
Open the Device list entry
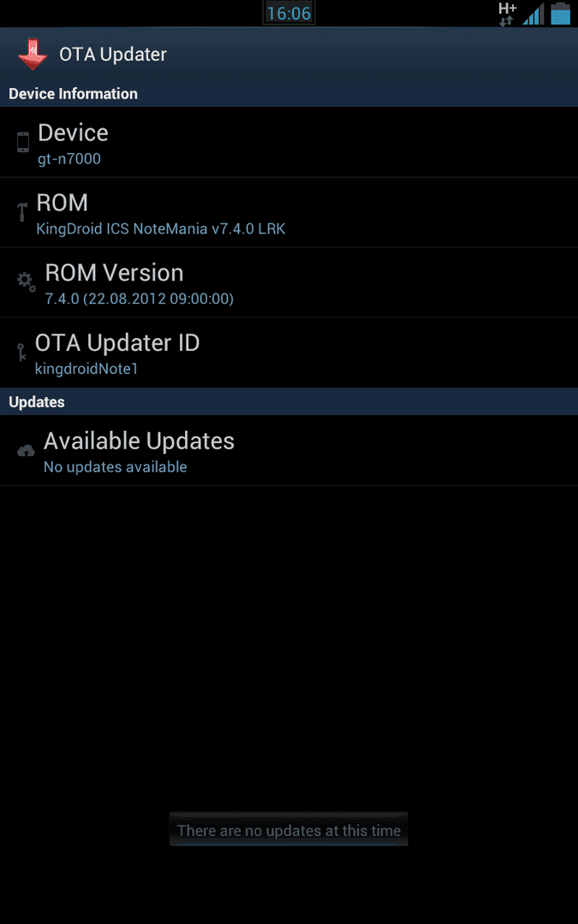click(289, 142)
